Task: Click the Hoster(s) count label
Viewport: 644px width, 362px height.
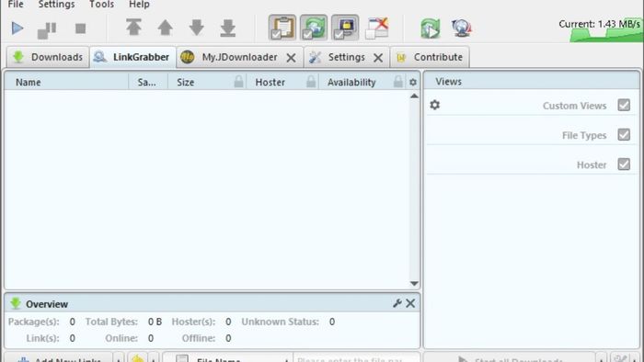Action: coord(193,322)
